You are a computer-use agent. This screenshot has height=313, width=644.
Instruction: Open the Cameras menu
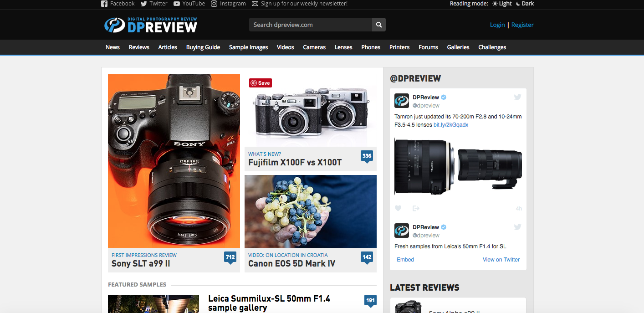point(314,47)
